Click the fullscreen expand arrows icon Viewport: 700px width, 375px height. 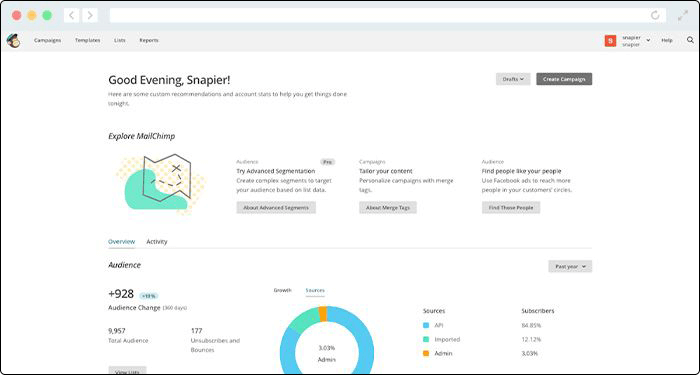pyautogui.click(x=683, y=16)
